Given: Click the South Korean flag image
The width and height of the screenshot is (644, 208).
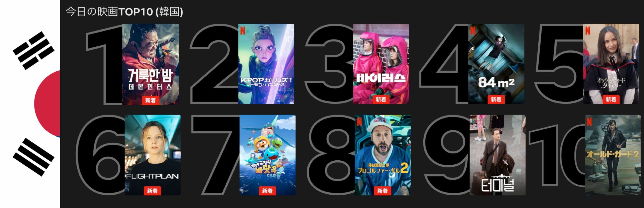Looking at the screenshot, I should click(x=30, y=104).
